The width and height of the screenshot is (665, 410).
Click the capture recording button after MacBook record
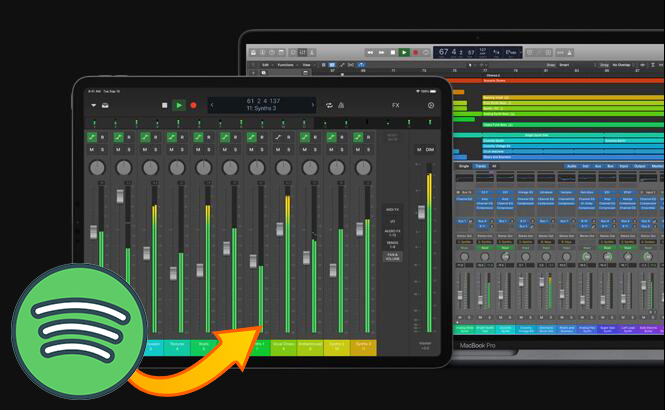(426, 53)
